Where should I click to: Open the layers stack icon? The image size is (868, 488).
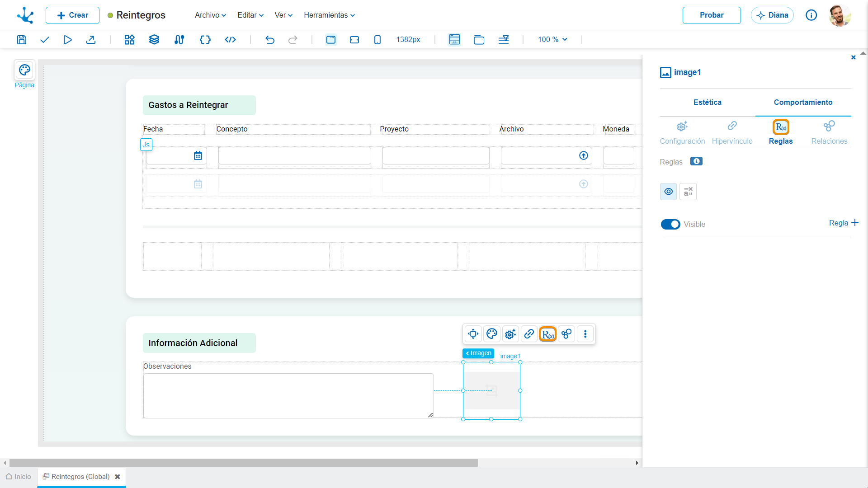tap(154, 40)
